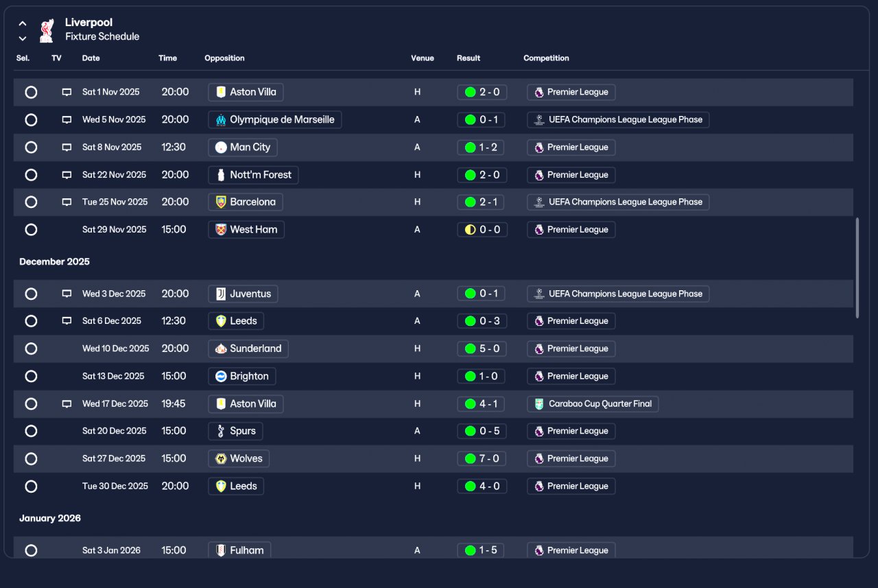Open Carabao Cup Quarter Final competition link

pyautogui.click(x=593, y=404)
